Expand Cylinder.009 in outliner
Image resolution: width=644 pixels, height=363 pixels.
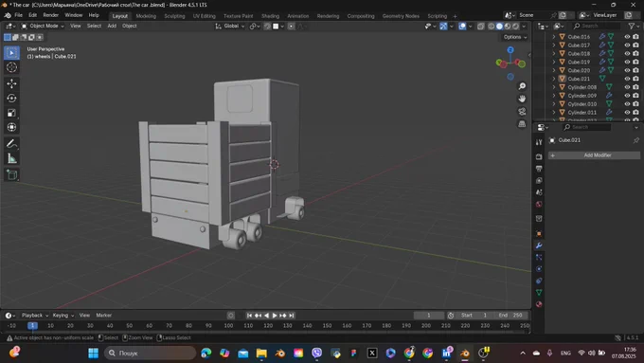(x=554, y=96)
